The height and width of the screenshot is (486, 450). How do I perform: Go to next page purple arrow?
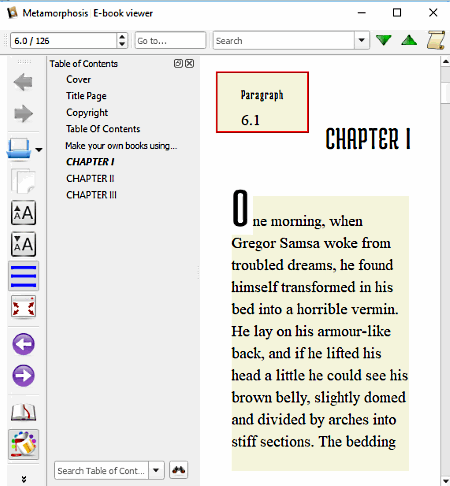(23, 376)
